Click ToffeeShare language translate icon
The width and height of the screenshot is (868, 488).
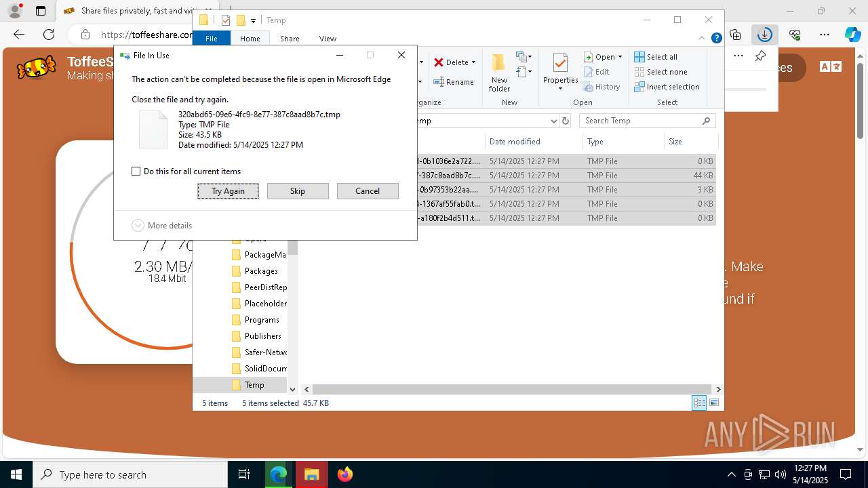coord(831,66)
